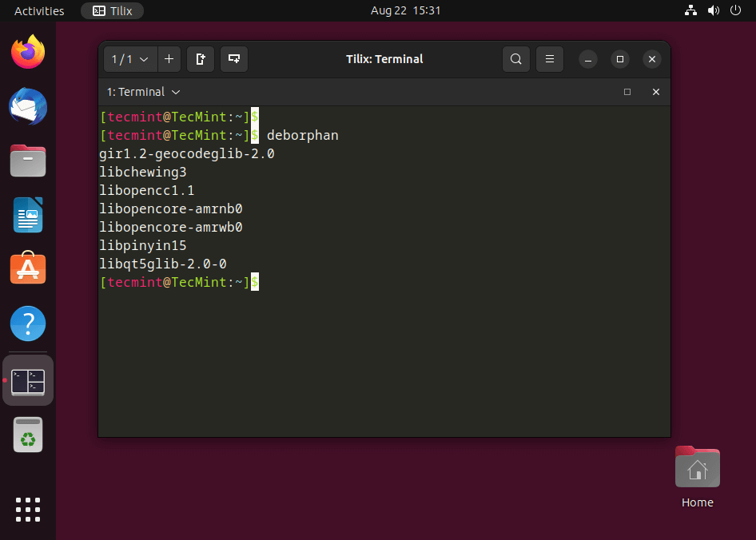The height and width of the screenshot is (540, 756).
Task: Open Ubuntu Software app store
Action: tap(28, 269)
